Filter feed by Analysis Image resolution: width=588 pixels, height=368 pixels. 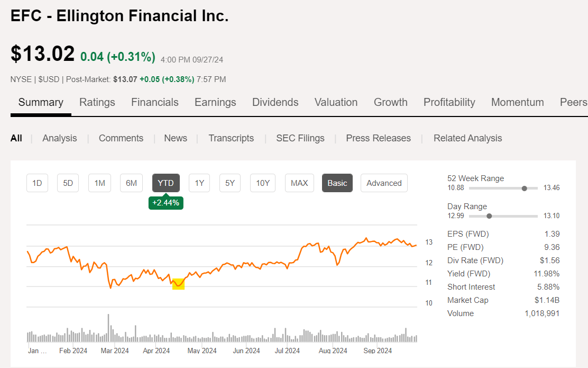(x=60, y=138)
